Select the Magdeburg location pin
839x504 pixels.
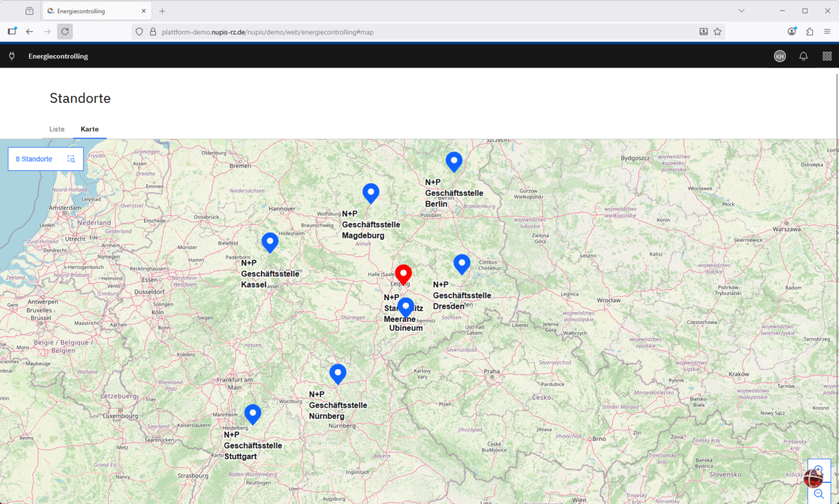pos(371,194)
